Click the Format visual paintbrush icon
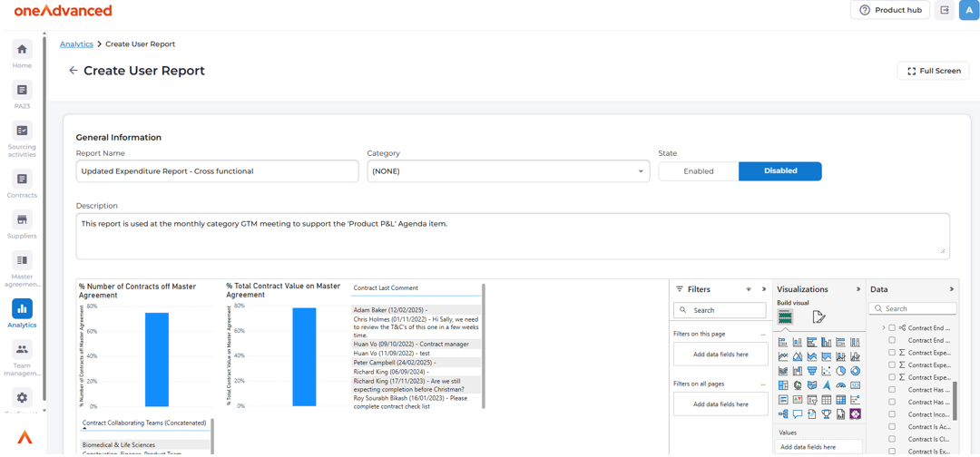The height and width of the screenshot is (457, 980). click(818, 317)
